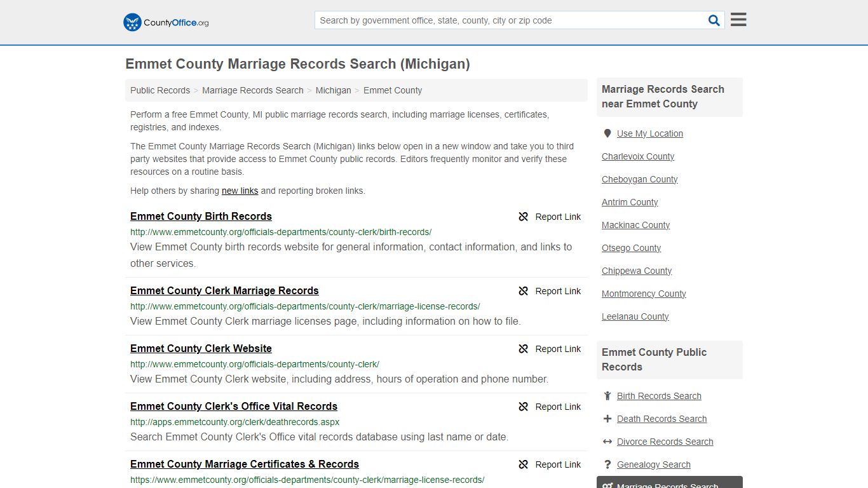
Task: Open Genealogy Search sidebar link
Action: point(654,464)
